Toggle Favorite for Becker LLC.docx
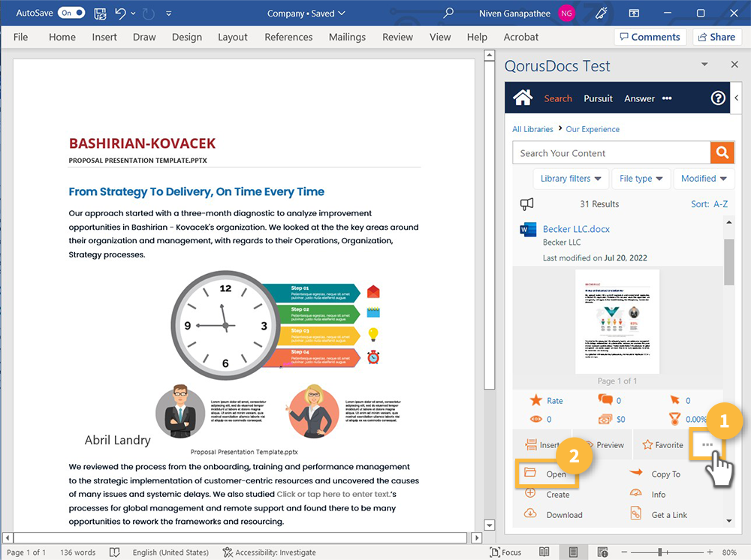 coord(663,444)
